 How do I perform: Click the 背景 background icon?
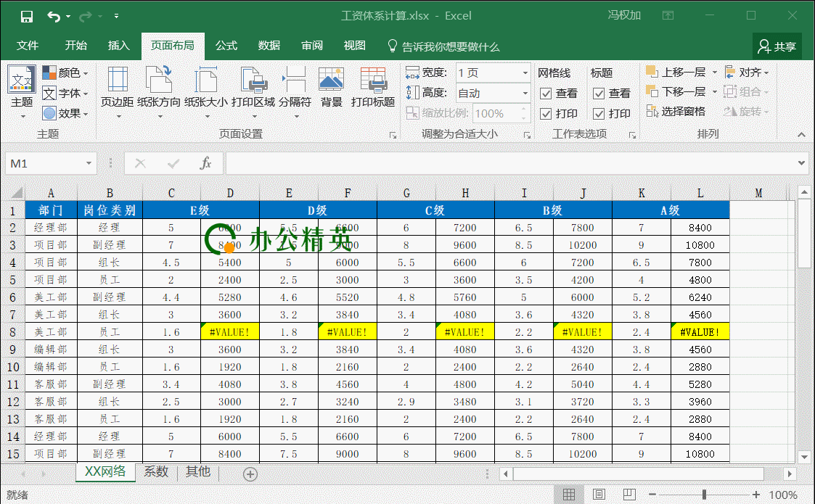(x=331, y=80)
